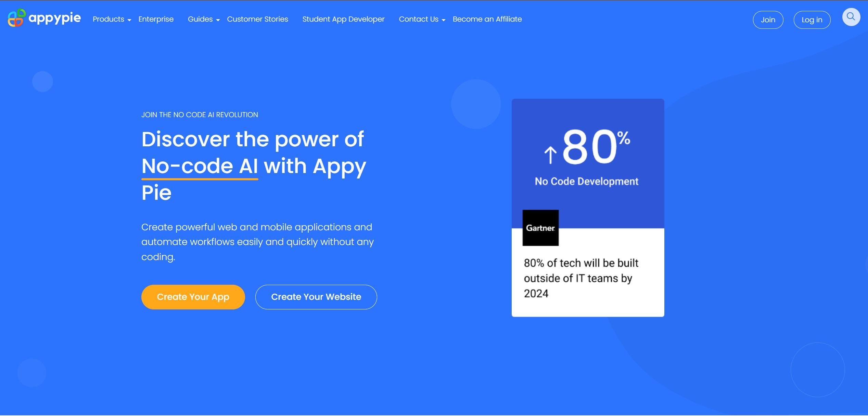
Task: Open the search icon
Action: (851, 18)
